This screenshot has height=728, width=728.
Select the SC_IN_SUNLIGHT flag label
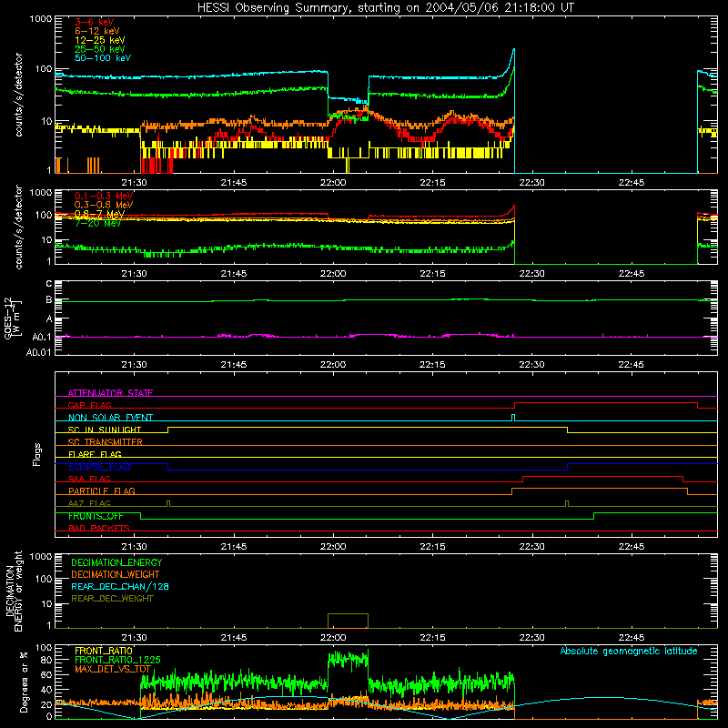click(x=105, y=430)
